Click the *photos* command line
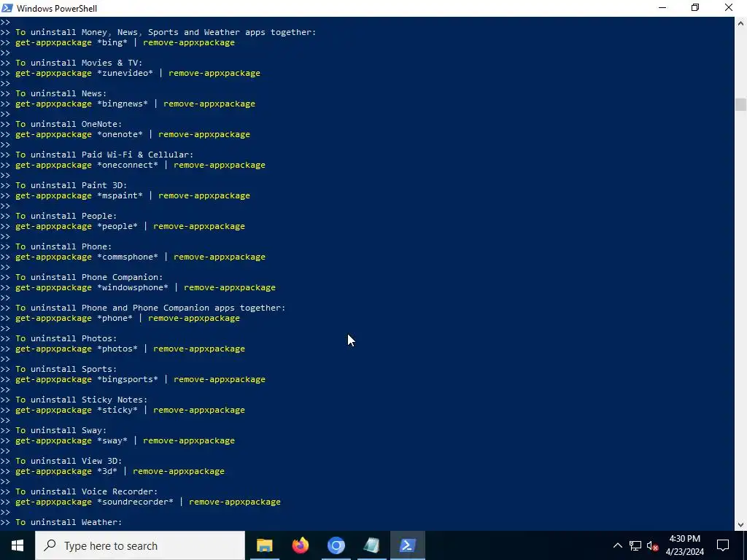Image resolution: width=747 pixels, height=560 pixels. pyautogui.click(x=130, y=349)
